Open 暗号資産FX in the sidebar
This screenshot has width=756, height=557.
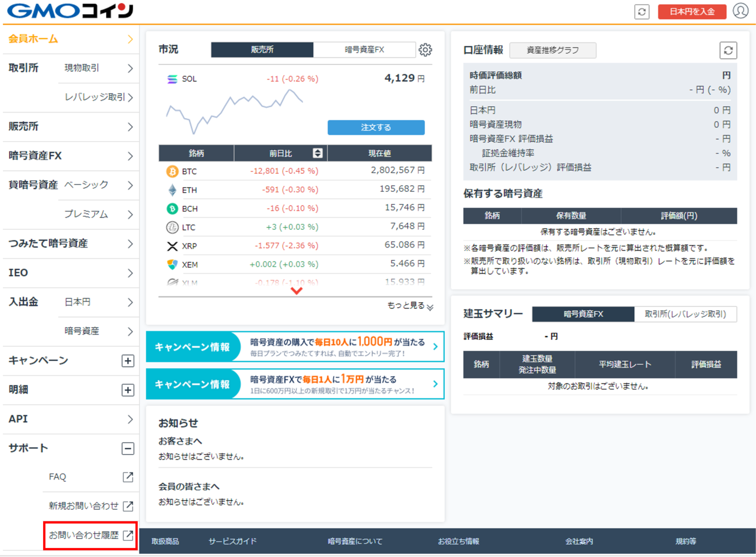pyautogui.click(x=71, y=156)
